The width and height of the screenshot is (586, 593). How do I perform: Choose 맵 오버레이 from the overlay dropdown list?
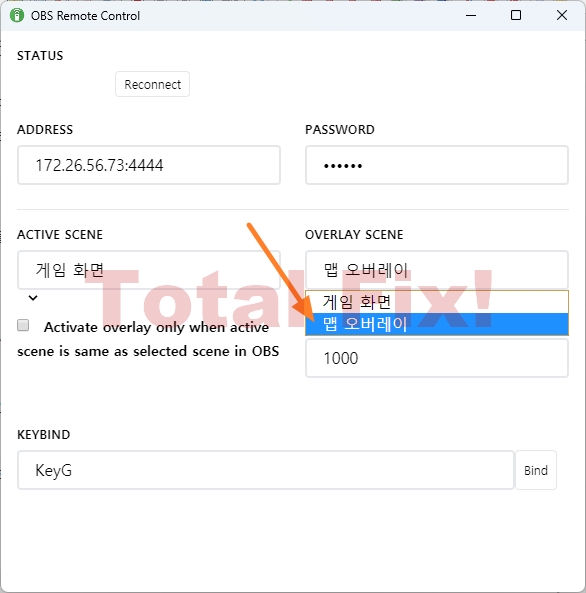[x=437, y=324]
